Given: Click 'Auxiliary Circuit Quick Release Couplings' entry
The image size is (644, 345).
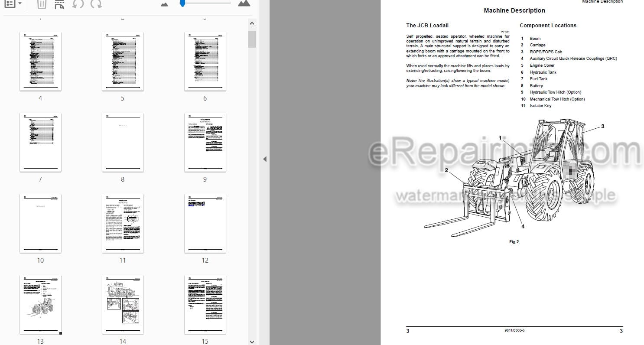Looking at the screenshot, I should point(573,59).
